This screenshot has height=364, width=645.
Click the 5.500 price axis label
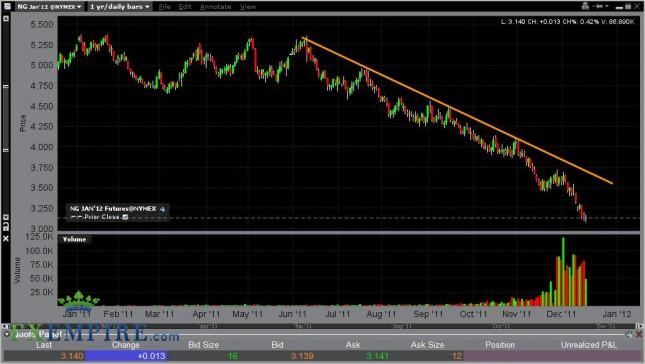pyautogui.click(x=42, y=24)
